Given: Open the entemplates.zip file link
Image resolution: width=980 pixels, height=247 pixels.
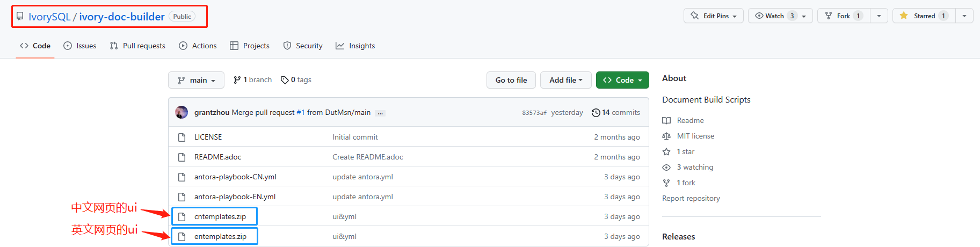Looking at the screenshot, I should pyautogui.click(x=220, y=236).
